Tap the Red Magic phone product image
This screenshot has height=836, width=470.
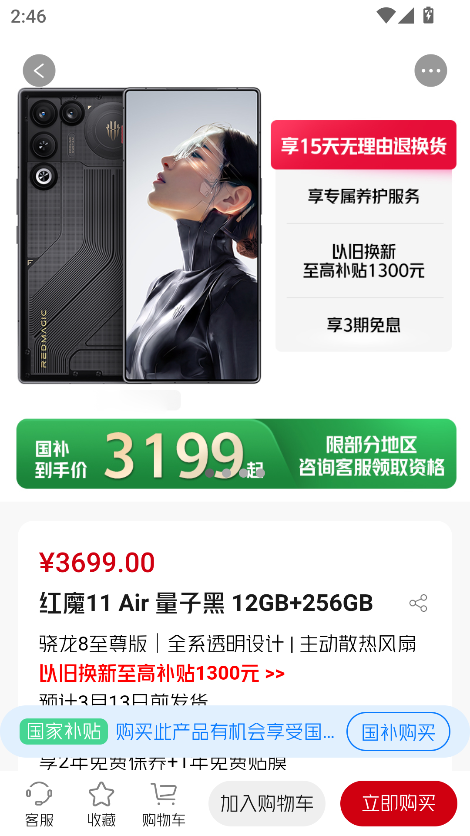point(139,235)
